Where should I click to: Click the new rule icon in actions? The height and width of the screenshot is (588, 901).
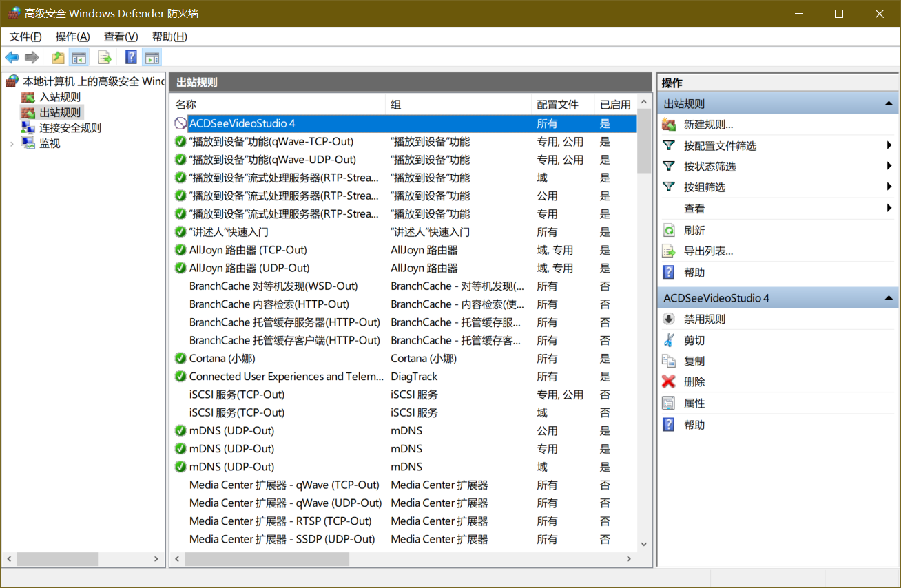point(668,125)
